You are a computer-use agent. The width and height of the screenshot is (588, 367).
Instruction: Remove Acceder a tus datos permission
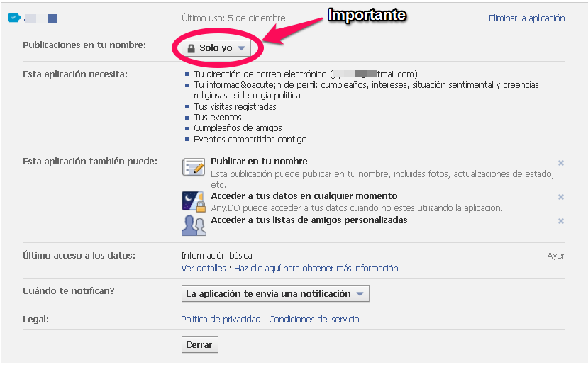(x=560, y=197)
